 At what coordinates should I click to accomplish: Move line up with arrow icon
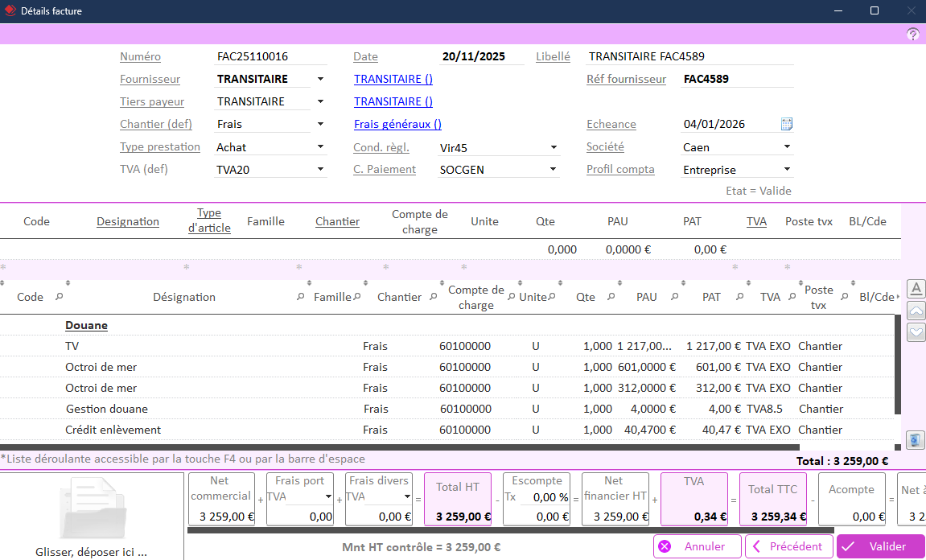[x=916, y=311]
